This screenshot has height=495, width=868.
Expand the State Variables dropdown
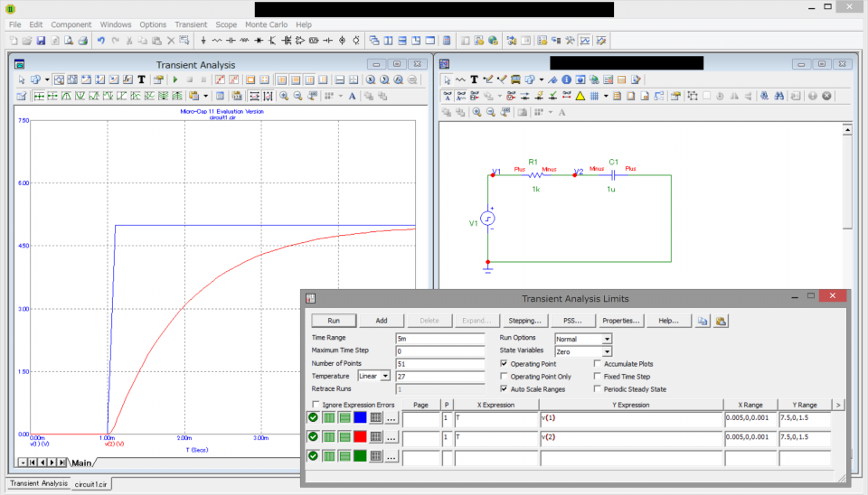click(x=607, y=351)
